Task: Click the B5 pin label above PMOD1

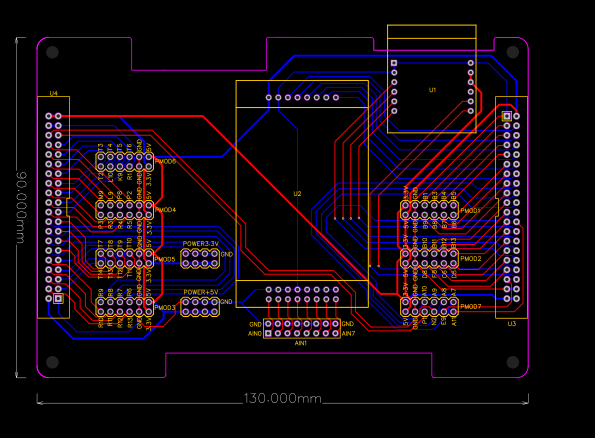Action: (453, 195)
